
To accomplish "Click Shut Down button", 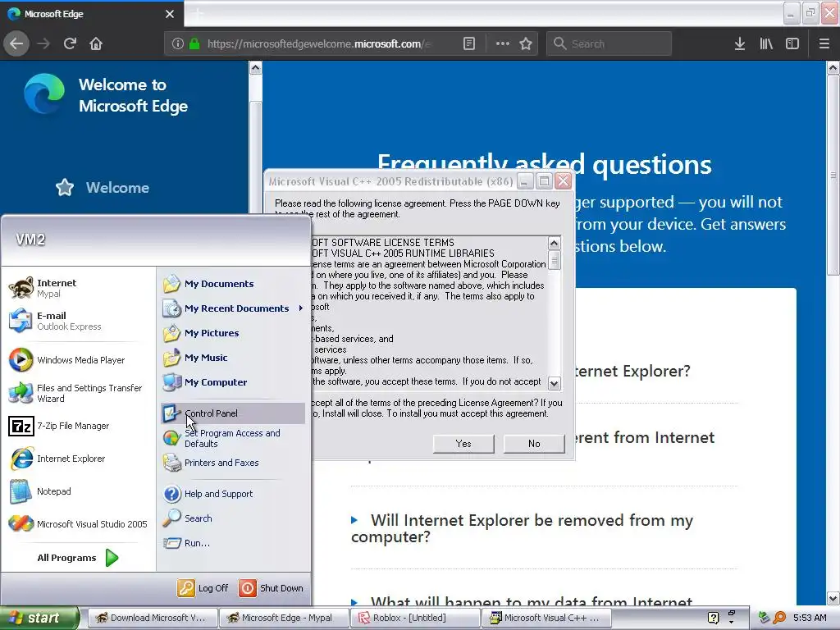I will point(271,587).
